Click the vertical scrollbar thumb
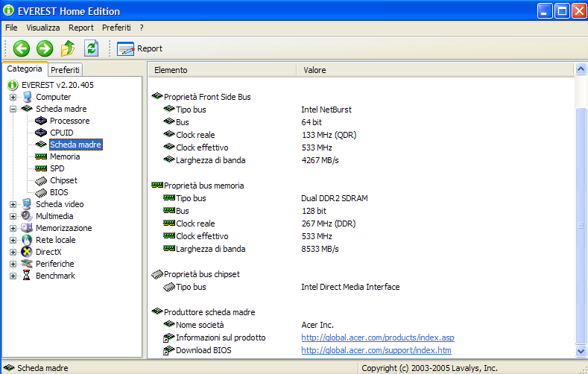 click(x=581, y=226)
